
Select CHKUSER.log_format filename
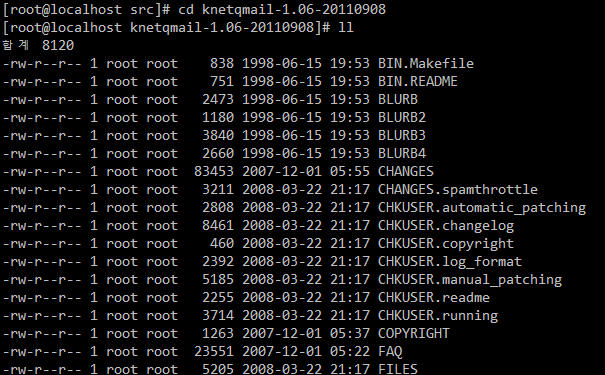(450, 262)
